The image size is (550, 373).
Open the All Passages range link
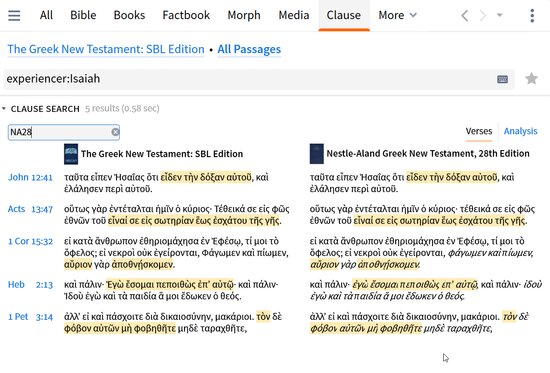[x=249, y=49]
